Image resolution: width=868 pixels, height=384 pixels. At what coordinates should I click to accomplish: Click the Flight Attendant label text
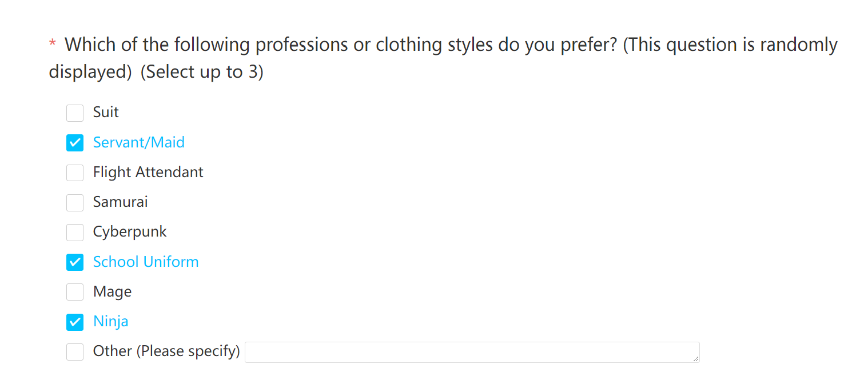[148, 172]
